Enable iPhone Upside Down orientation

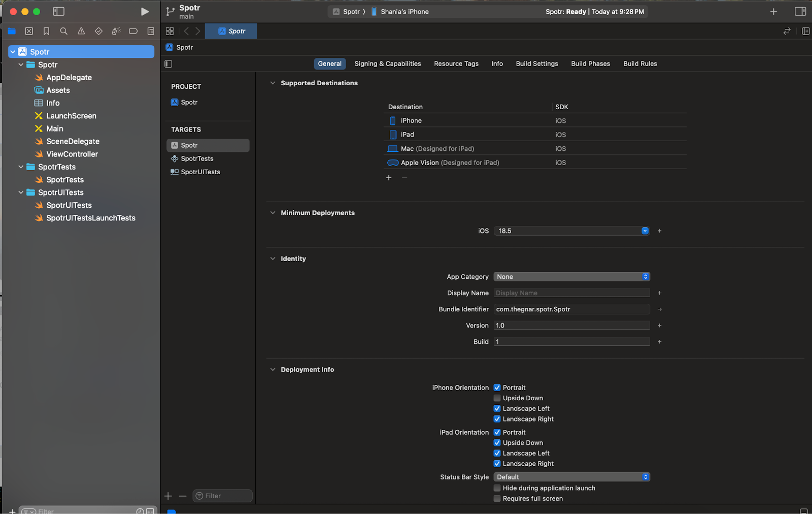[x=497, y=398]
